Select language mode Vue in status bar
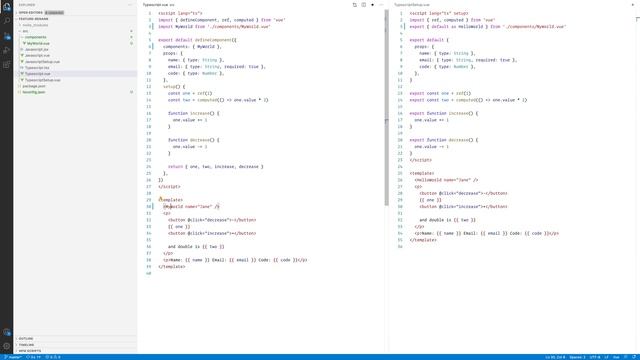This screenshot has height=360, width=640. click(x=616, y=357)
